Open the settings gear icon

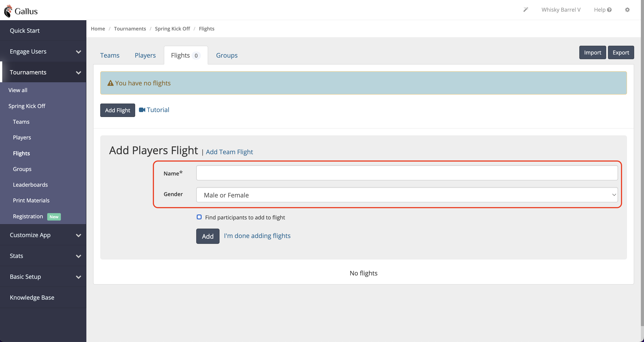click(627, 10)
